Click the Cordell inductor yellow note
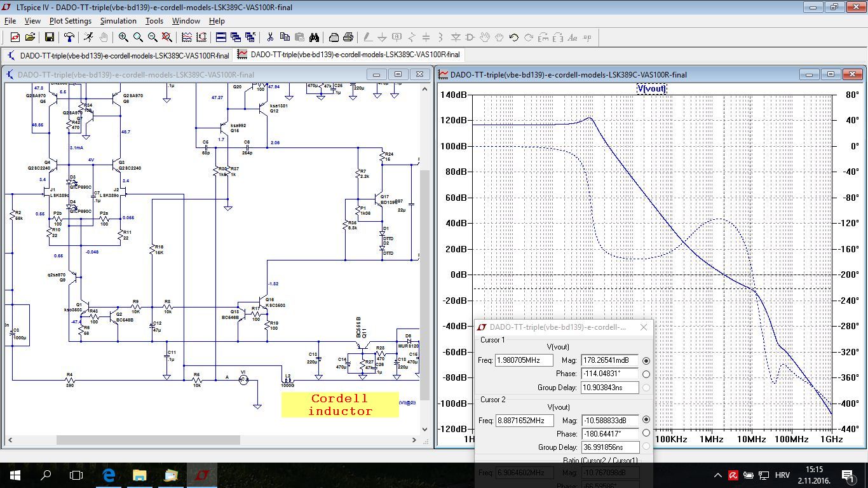The height and width of the screenshot is (488, 868). (340, 405)
